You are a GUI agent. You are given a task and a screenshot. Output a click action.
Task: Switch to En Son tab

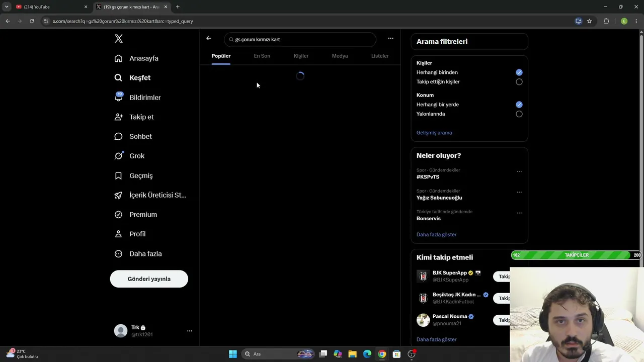point(262,56)
